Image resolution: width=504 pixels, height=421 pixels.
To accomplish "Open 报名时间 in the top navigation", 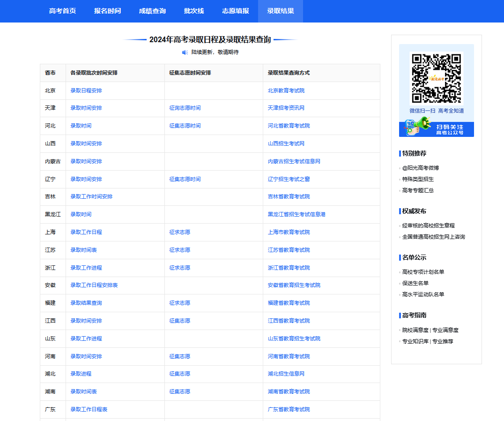I will click(x=108, y=11).
